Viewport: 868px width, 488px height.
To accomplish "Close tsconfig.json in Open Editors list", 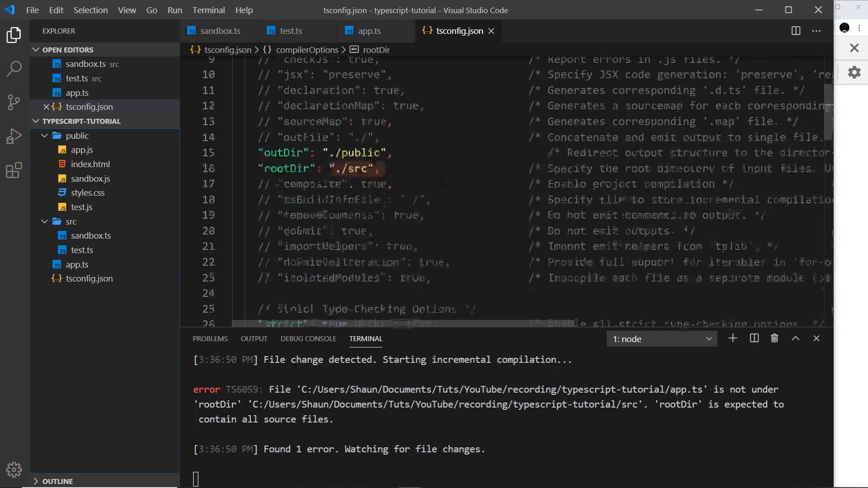I will point(46,107).
